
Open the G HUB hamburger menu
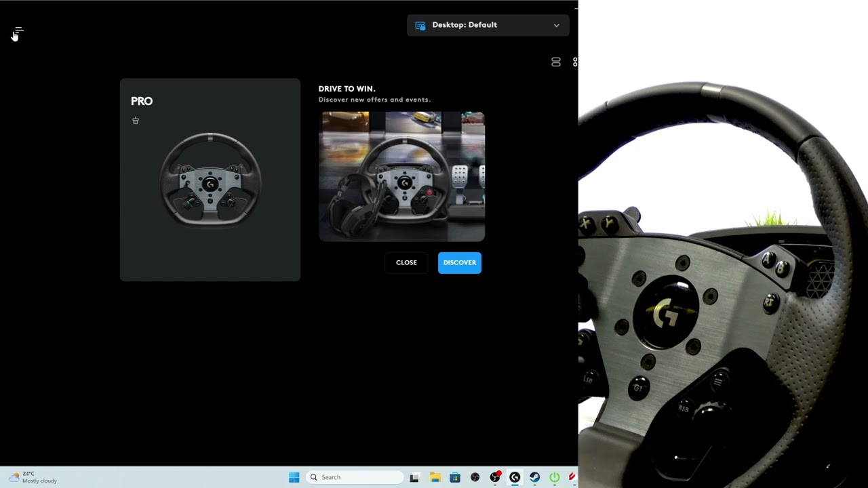(18, 30)
